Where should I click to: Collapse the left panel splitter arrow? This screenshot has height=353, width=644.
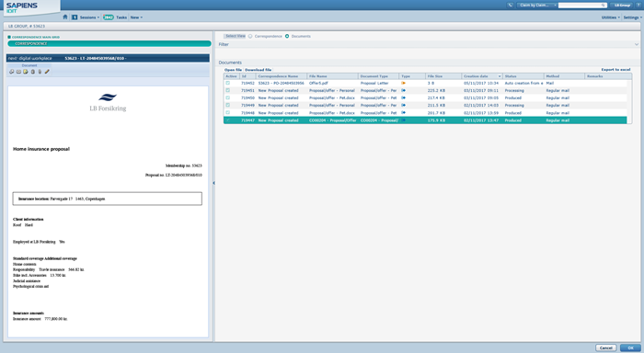213,183
